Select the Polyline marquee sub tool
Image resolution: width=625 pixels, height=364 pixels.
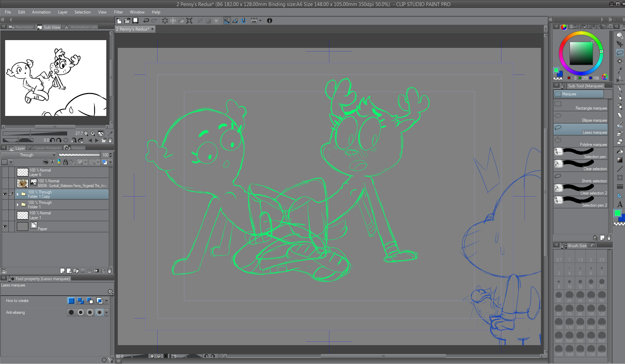tap(580, 142)
